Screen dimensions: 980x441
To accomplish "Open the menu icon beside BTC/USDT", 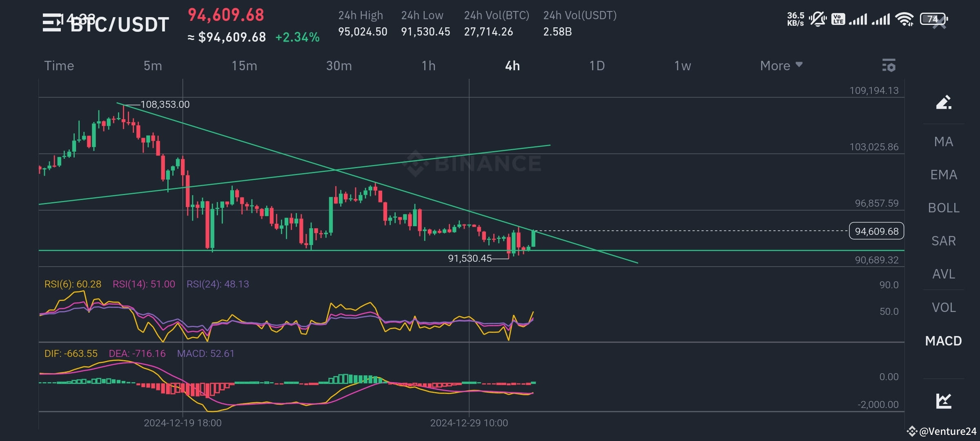I will (52, 22).
